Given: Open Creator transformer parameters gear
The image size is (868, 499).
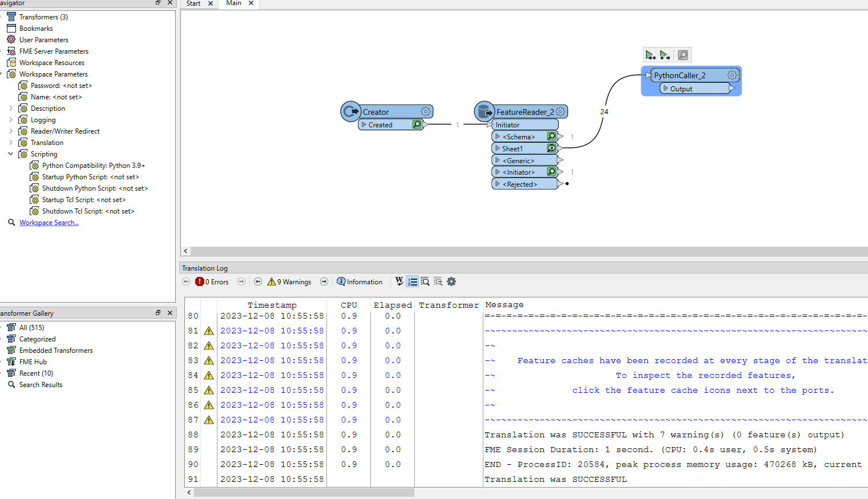Looking at the screenshot, I should (x=426, y=112).
